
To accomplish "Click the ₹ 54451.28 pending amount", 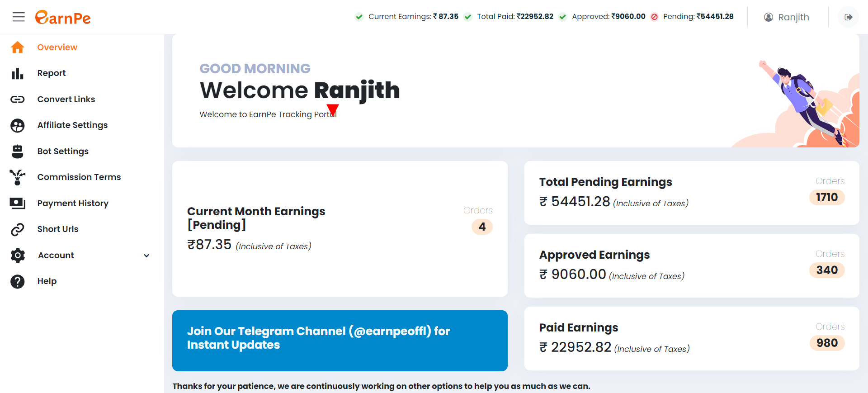I will (x=575, y=202).
